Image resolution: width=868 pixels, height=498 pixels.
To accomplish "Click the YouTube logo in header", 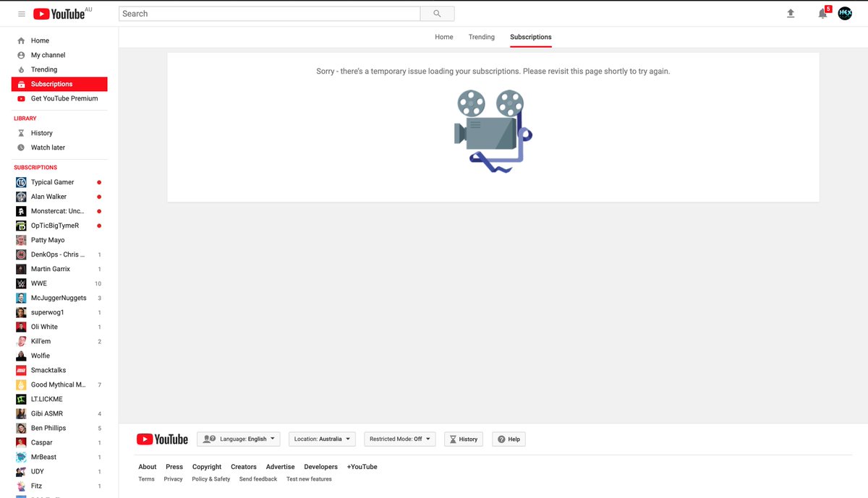I will pyautogui.click(x=59, y=14).
